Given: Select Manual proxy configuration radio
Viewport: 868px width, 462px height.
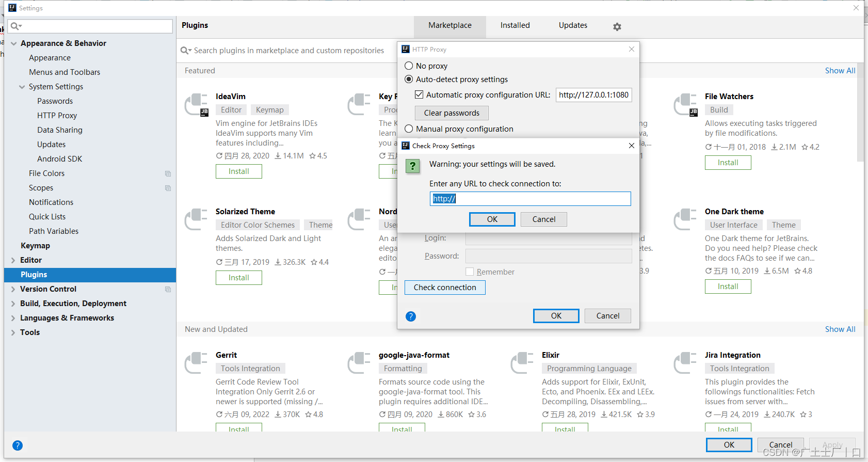Looking at the screenshot, I should (x=409, y=129).
